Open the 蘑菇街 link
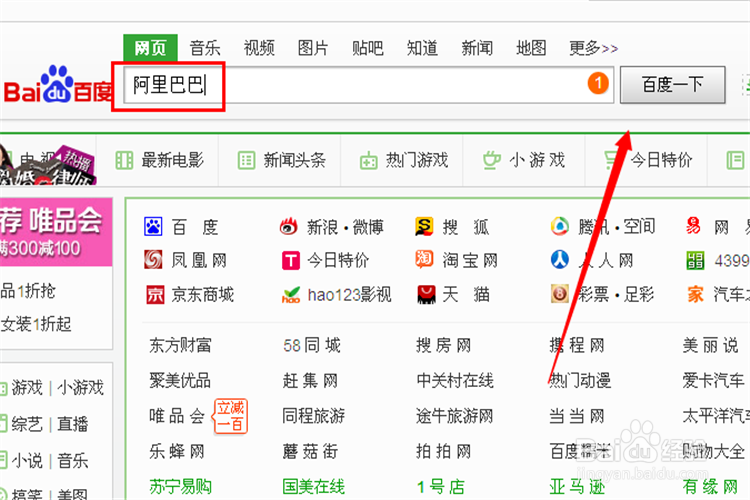 pos(310,451)
